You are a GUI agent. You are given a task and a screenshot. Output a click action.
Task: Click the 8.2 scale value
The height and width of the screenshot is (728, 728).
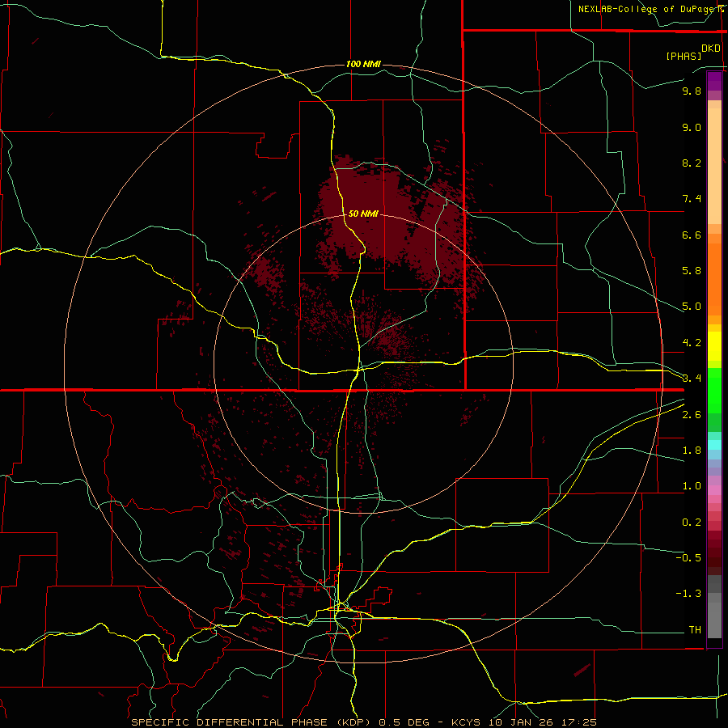tap(692, 163)
